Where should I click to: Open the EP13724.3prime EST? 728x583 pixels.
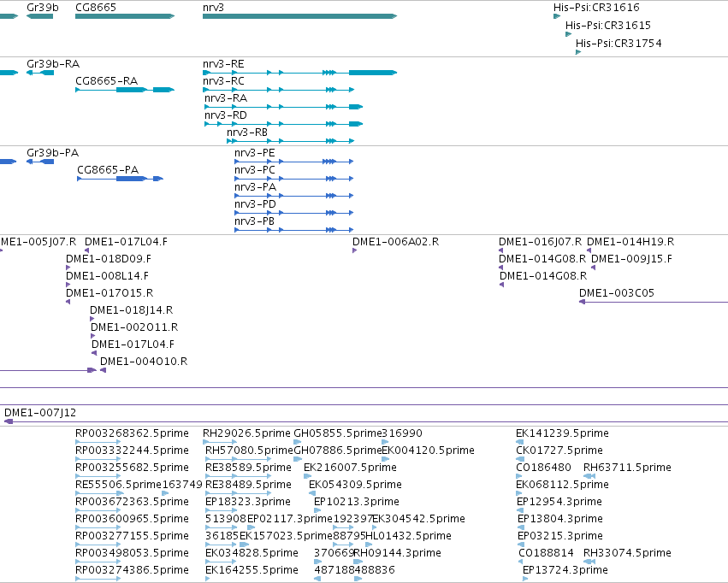click(565, 571)
